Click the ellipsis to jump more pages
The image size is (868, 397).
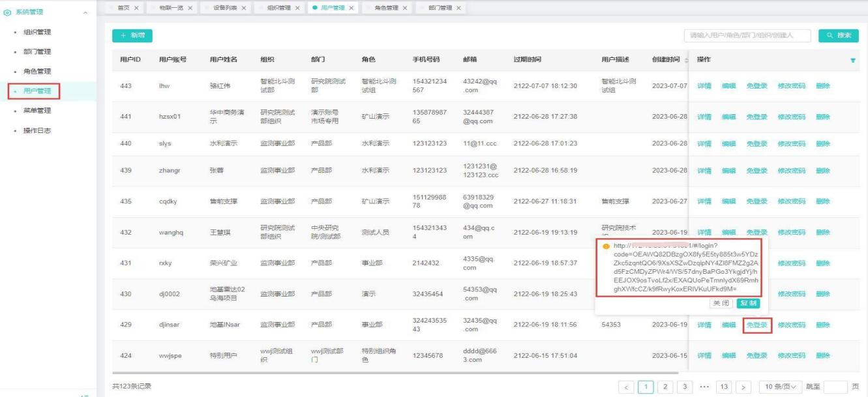[x=704, y=387]
